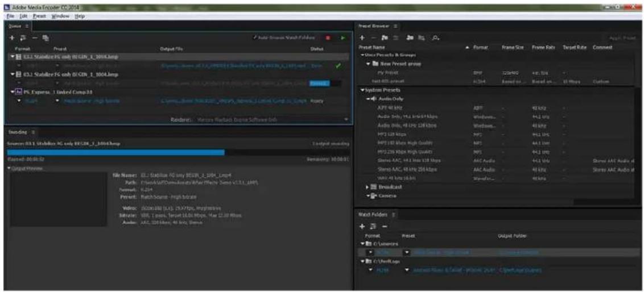
Task: Click Remove minus icon in Watch Folders
Action: (x=385, y=226)
